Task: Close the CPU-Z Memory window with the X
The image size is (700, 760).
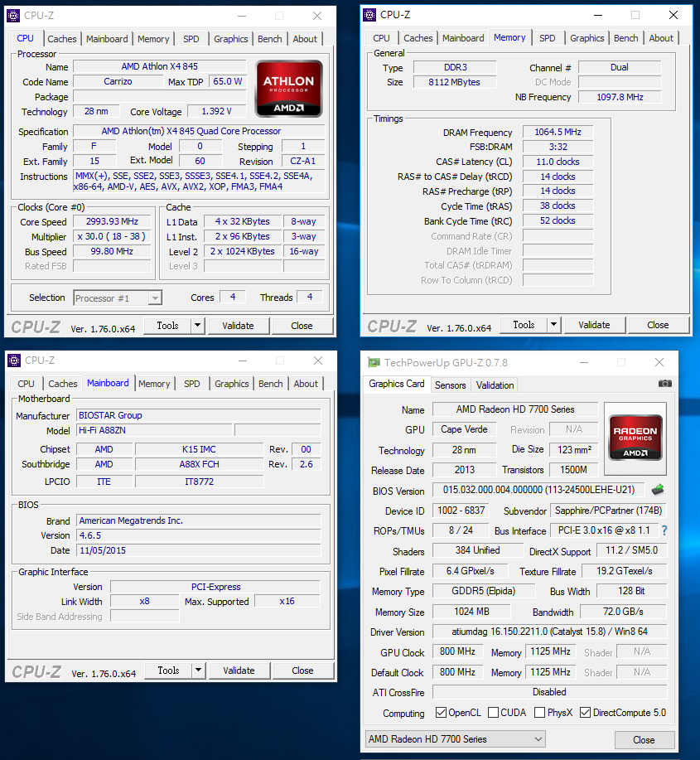Action: 673,15
